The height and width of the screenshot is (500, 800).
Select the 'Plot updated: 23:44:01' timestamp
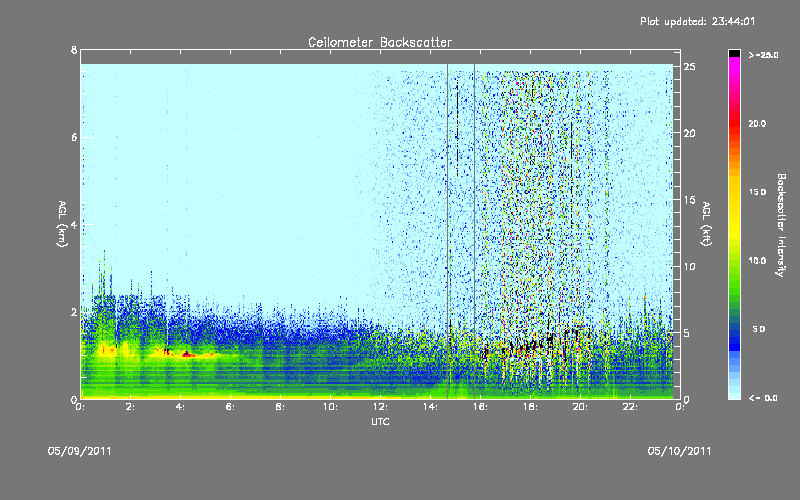pyautogui.click(x=697, y=21)
